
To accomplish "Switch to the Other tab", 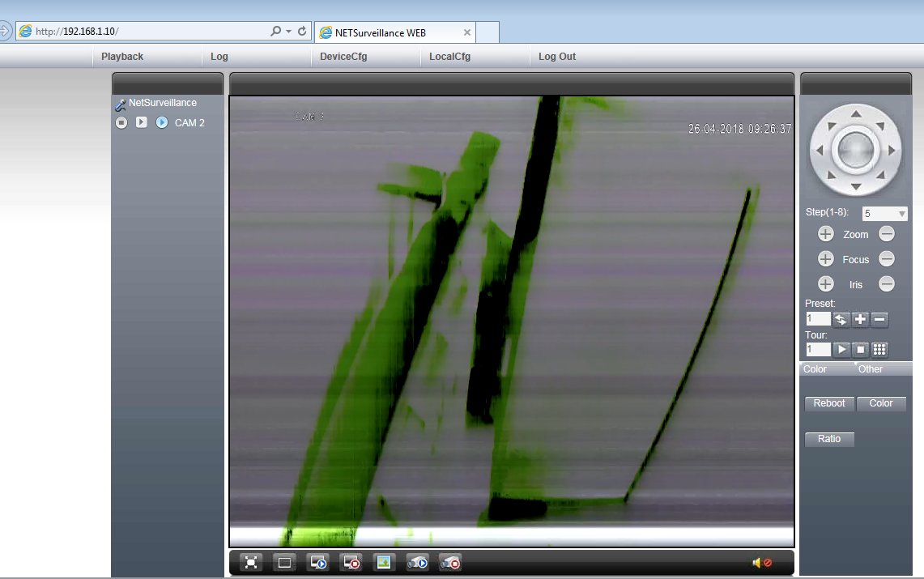I will coord(871,369).
